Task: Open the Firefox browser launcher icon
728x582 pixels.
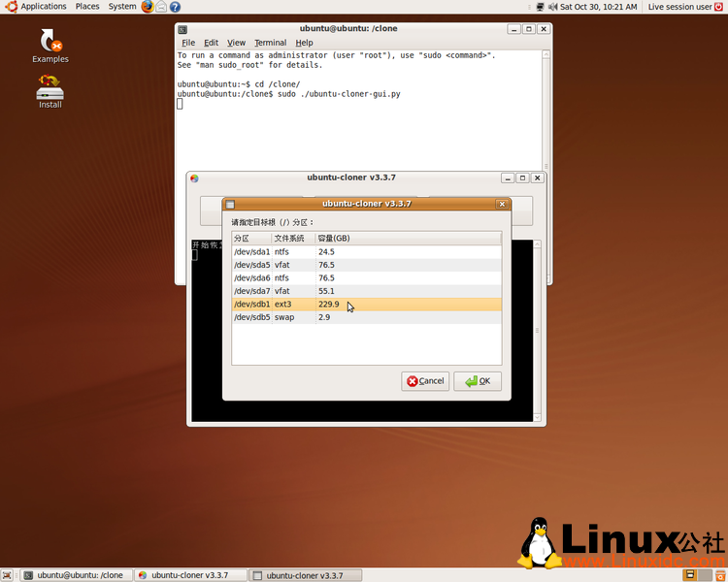Action: point(148,7)
